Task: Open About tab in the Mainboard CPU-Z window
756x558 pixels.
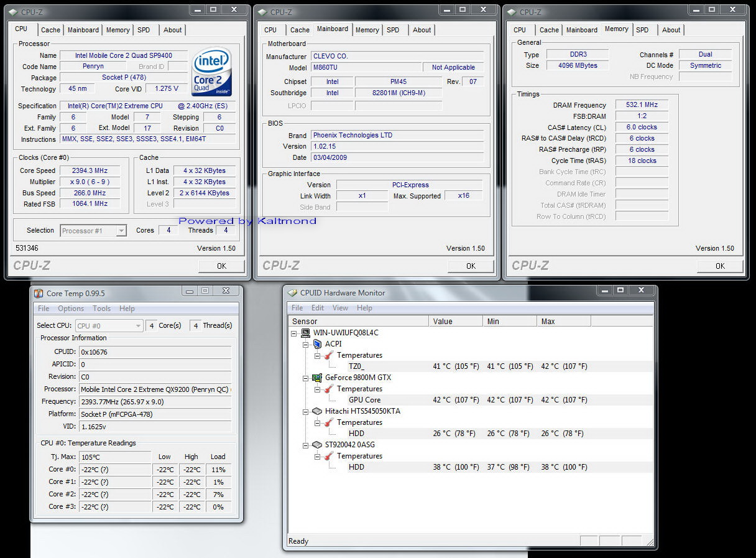Action: [x=422, y=30]
